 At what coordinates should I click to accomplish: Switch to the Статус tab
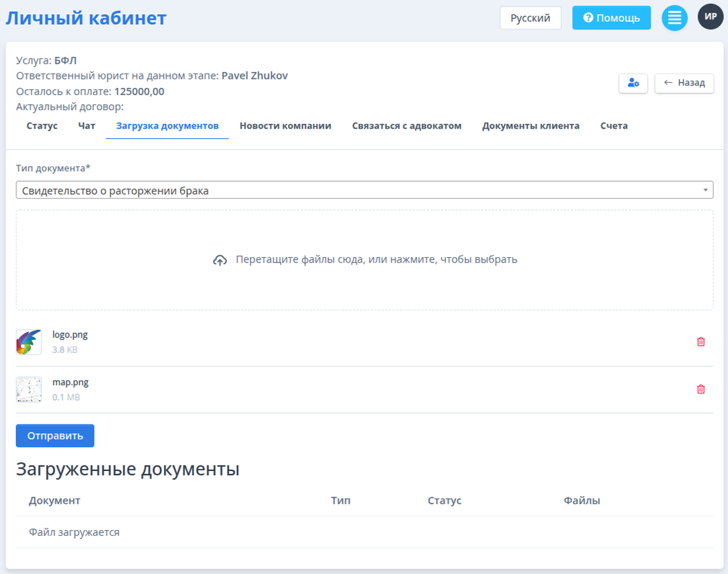pyautogui.click(x=42, y=126)
